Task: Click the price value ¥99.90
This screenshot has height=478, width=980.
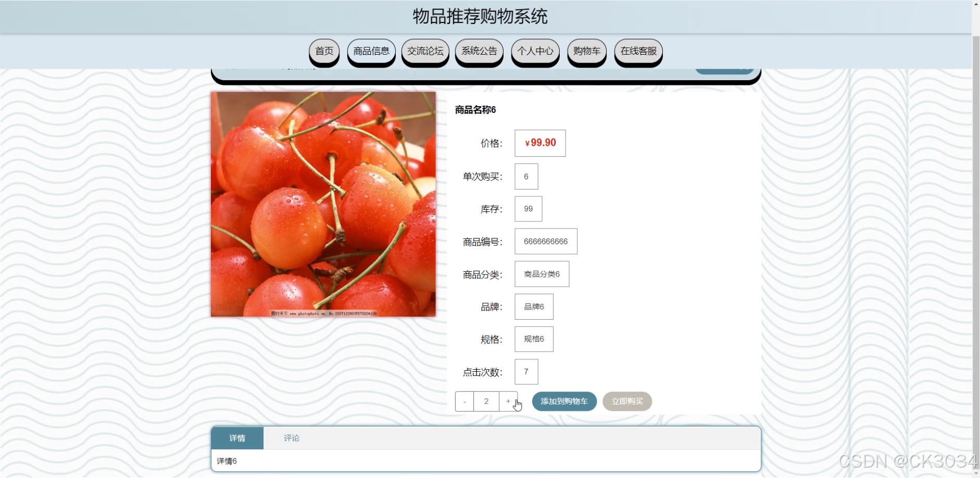Action: point(540,143)
